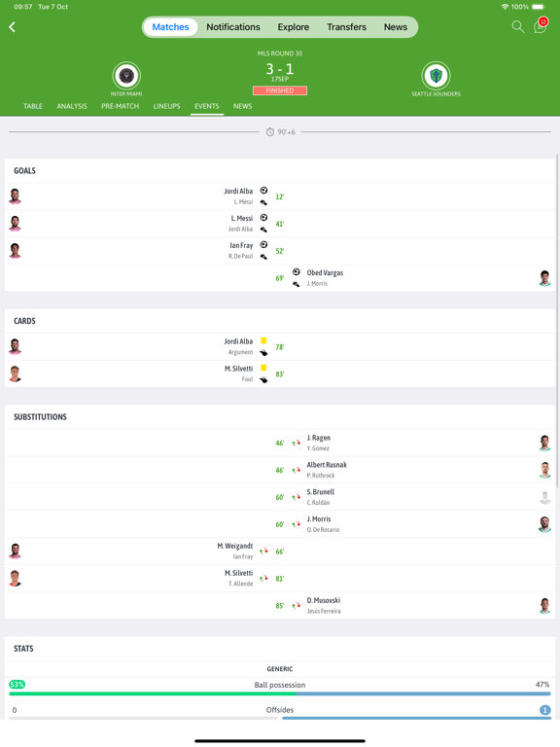Screen dimensions: 560x747
Task: Tap the ball possession bar
Action: click(x=280, y=694)
